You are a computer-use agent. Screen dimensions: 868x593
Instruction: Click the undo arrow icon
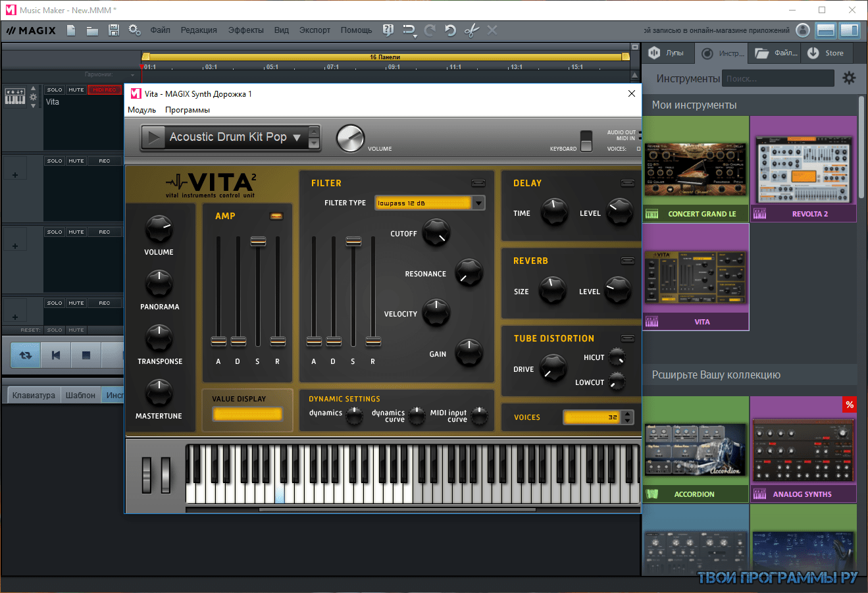(x=450, y=30)
